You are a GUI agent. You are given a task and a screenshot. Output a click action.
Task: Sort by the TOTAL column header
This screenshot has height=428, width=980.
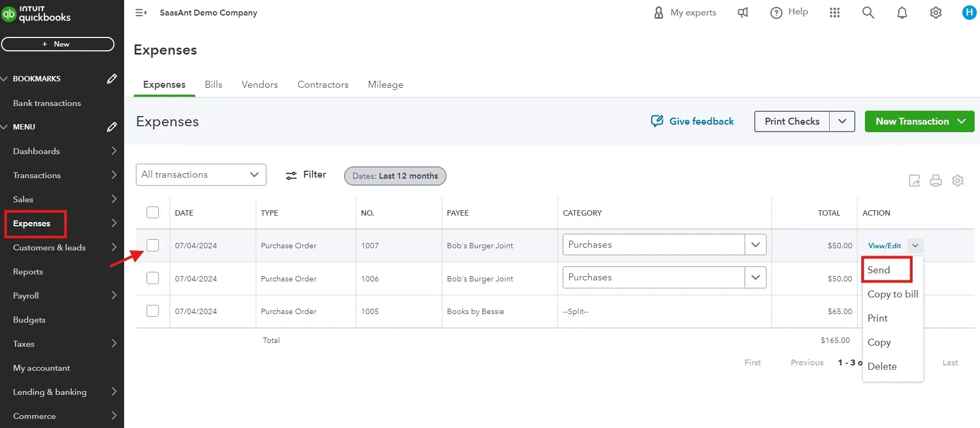829,213
